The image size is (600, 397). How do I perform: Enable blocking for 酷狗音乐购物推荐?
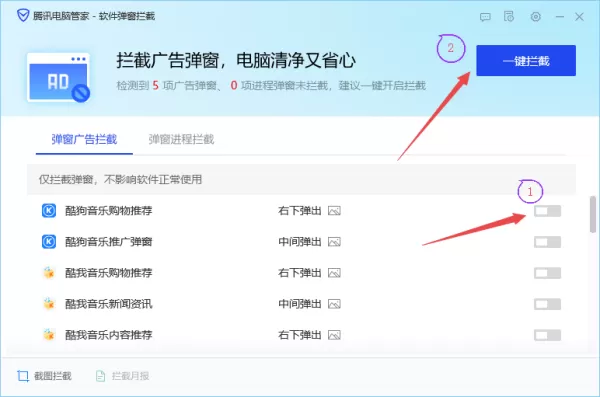click(x=548, y=211)
